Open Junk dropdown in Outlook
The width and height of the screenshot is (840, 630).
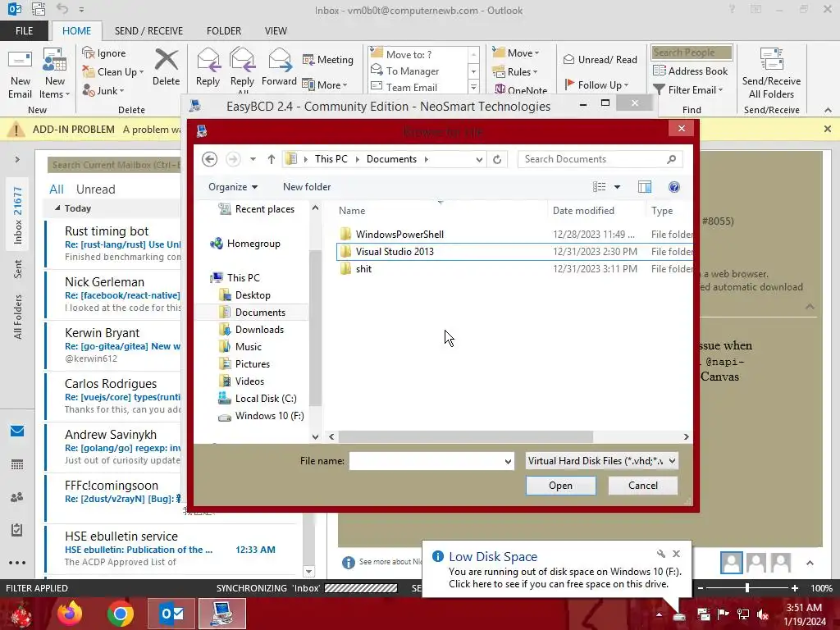(x=103, y=90)
